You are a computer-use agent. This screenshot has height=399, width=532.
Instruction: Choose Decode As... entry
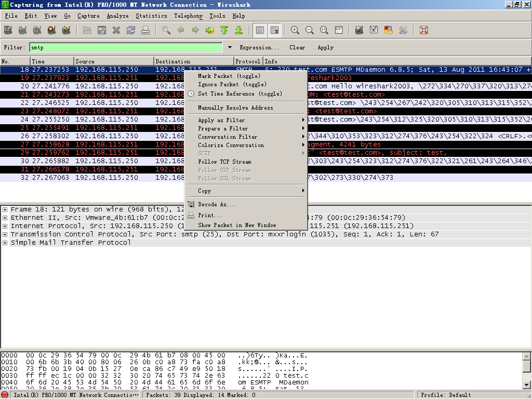[246, 205]
